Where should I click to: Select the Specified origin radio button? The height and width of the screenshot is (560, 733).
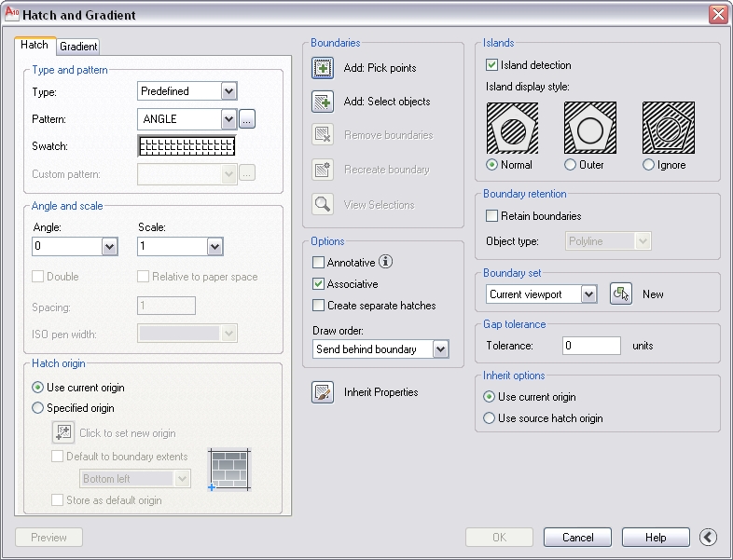[38, 408]
